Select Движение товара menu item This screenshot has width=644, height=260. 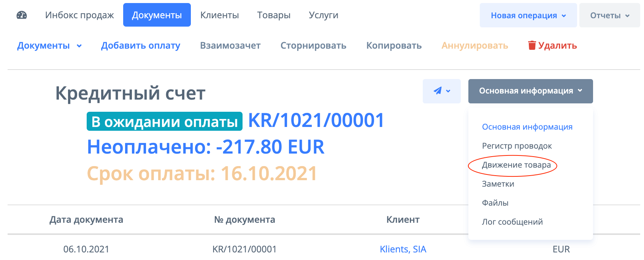pyautogui.click(x=516, y=165)
